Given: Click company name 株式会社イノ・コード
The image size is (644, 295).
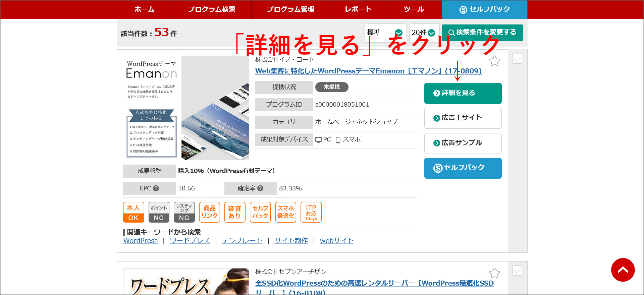Looking at the screenshot, I should click(284, 60).
